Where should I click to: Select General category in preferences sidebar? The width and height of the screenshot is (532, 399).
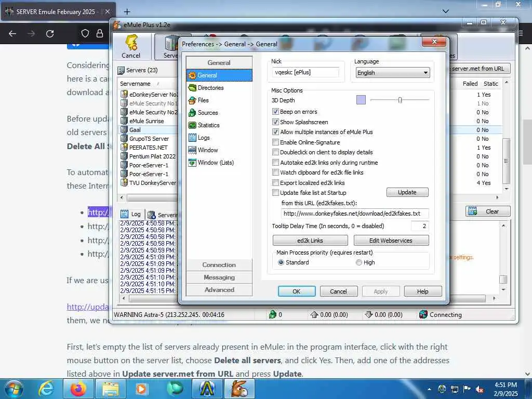pyautogui.click(x=219, y=75)
